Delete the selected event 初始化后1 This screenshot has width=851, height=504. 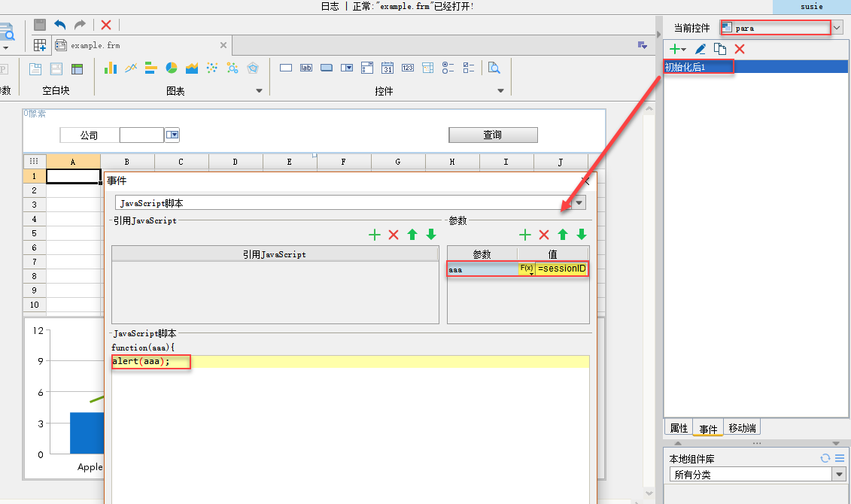click(739, 49)
